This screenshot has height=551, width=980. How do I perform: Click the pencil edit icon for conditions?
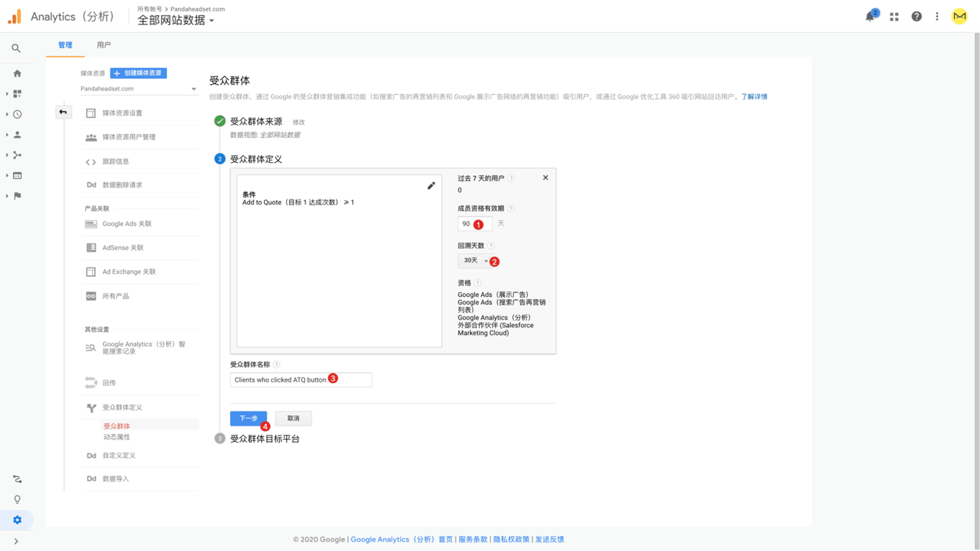click(x=431, y=186)
